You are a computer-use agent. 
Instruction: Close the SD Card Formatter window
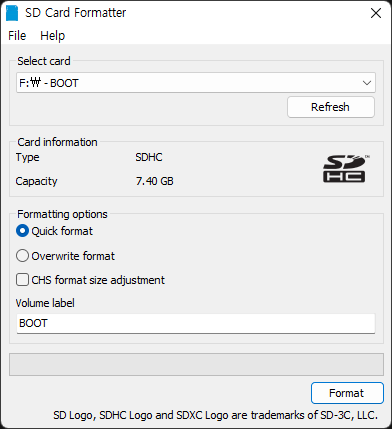[x=376, y=13]
